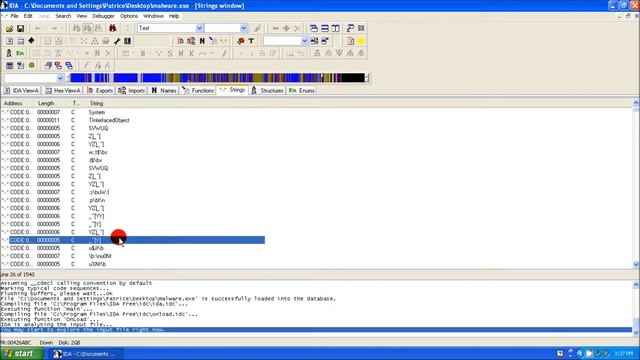Image resolution: width=640 pixels, height=360 pixels.
Task: Switch to the Hex View-A tab
Action: (63, 91)
